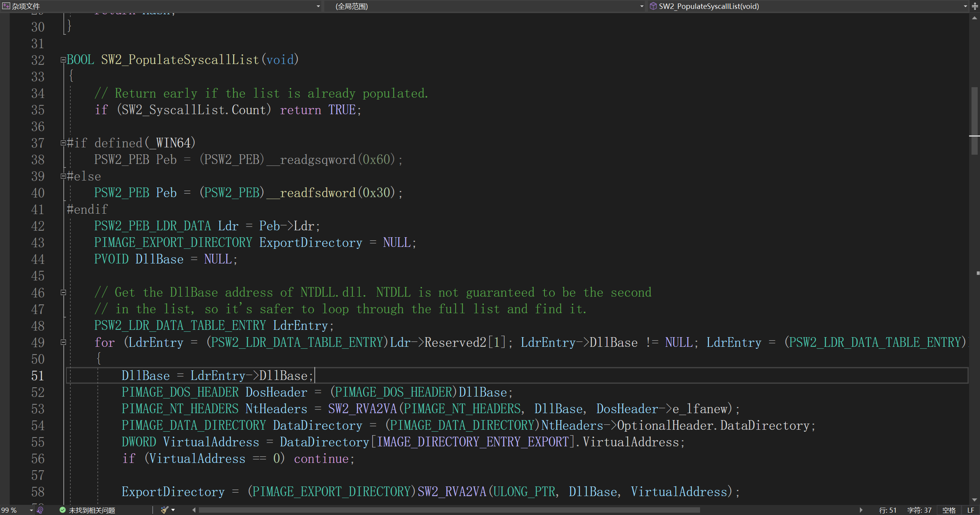Click the code cleanup broom icon
Viewport: 980px width, 515px height.
click(x=164, y=510)
